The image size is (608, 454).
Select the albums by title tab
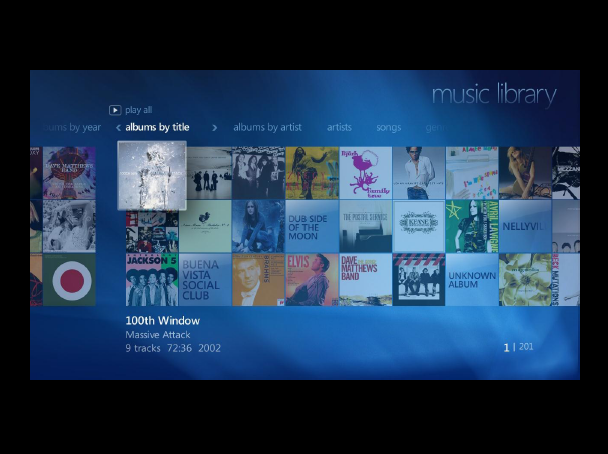157,127
